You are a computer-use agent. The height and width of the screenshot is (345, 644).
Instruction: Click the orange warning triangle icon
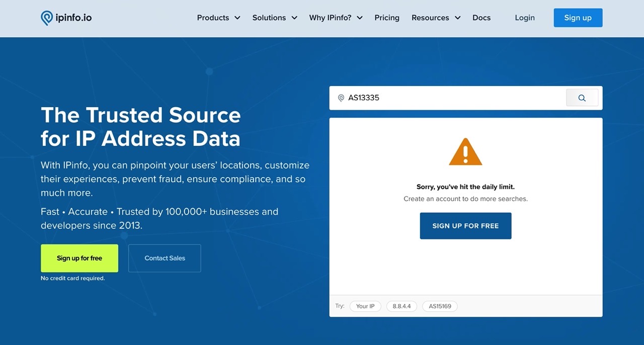(x=465, y=152)
